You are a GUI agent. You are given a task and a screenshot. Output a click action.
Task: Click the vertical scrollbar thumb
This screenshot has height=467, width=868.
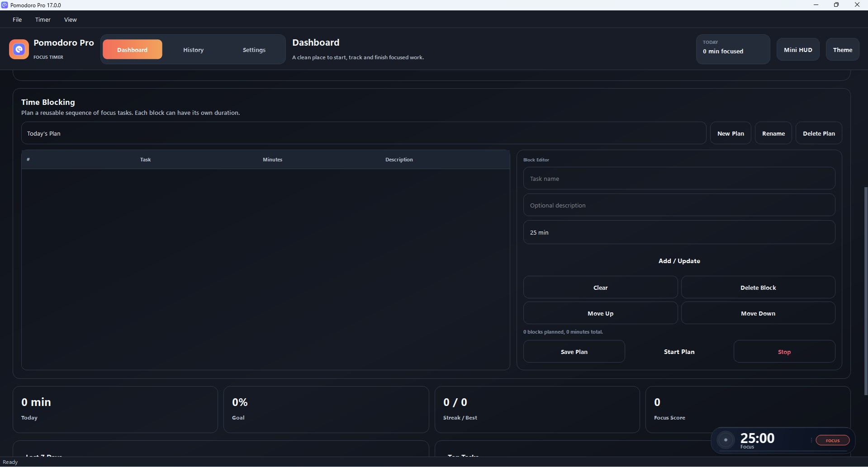click(x=865, y=291)
